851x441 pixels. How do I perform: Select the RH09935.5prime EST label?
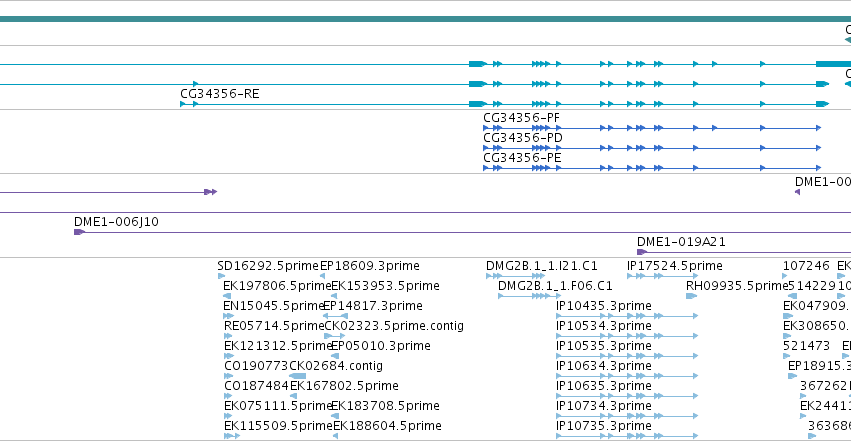pos(736,286)
